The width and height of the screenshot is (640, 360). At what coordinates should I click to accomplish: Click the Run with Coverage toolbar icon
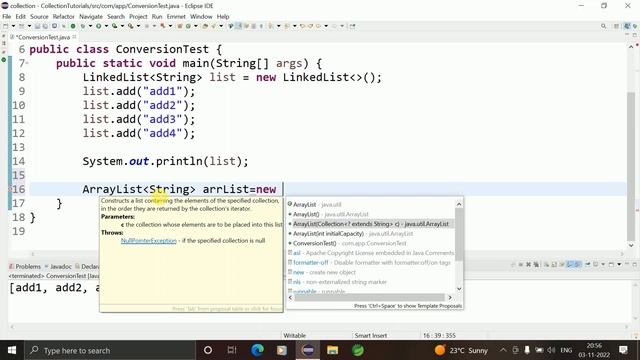tap(115, 26)
